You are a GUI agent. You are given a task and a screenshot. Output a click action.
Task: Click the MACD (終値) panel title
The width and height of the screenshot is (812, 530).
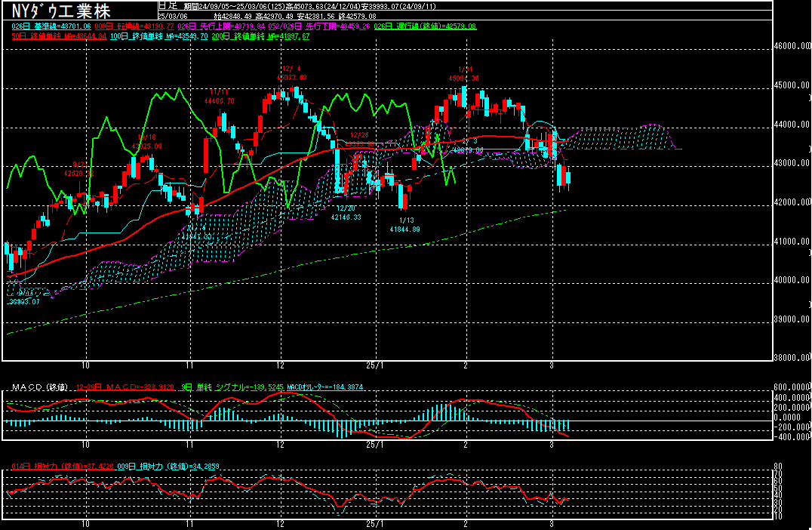(x=40, y=387)
